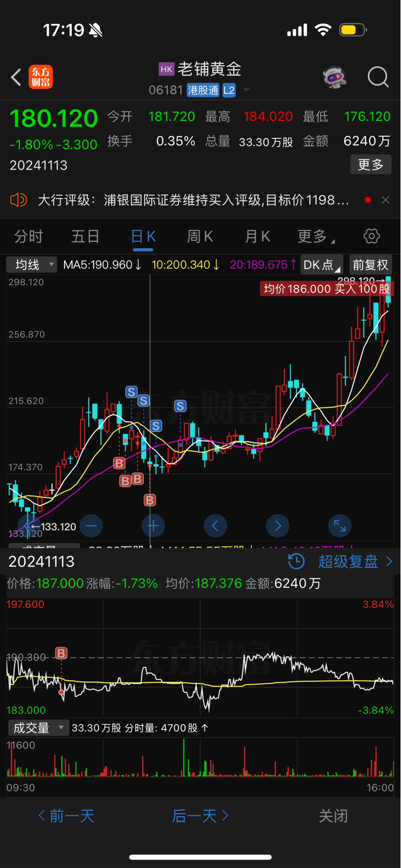Screen dimensions: 401x868
Task: Move chart right with arrow button
Action: coord(277,526)
